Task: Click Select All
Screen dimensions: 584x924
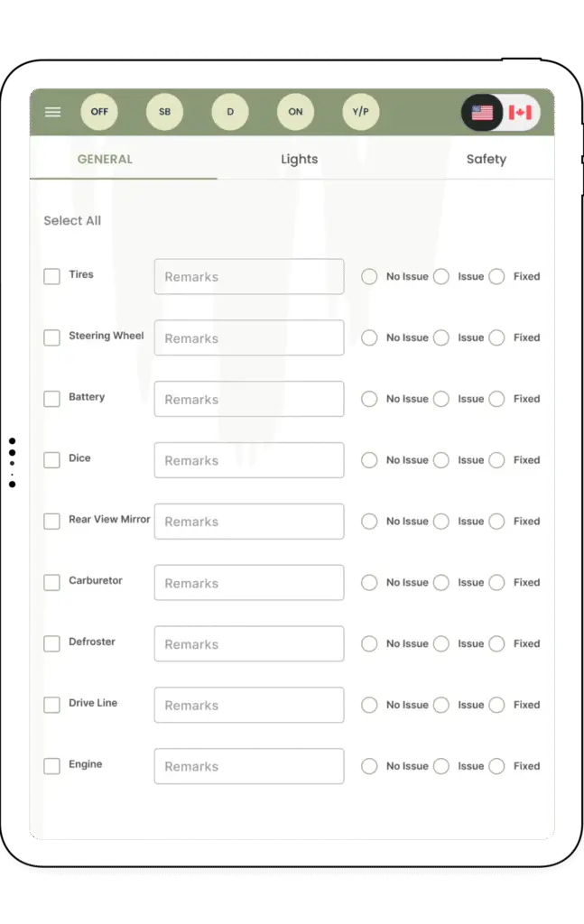Action: click(72, 221)
